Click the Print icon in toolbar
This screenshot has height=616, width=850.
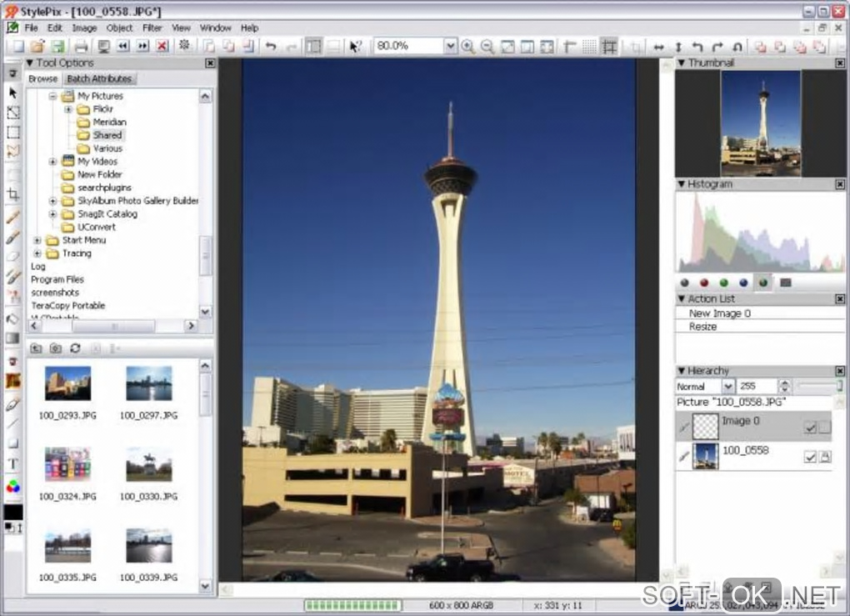[x=82, y=47]
